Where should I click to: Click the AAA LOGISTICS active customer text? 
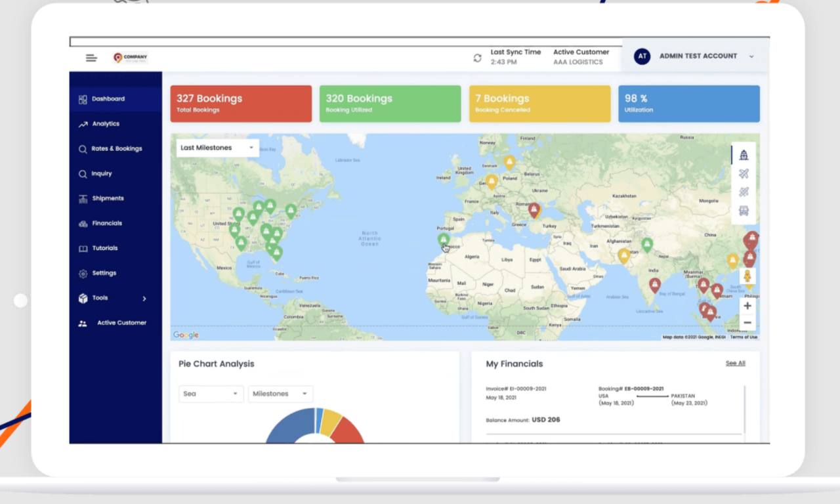coord(577,62)
